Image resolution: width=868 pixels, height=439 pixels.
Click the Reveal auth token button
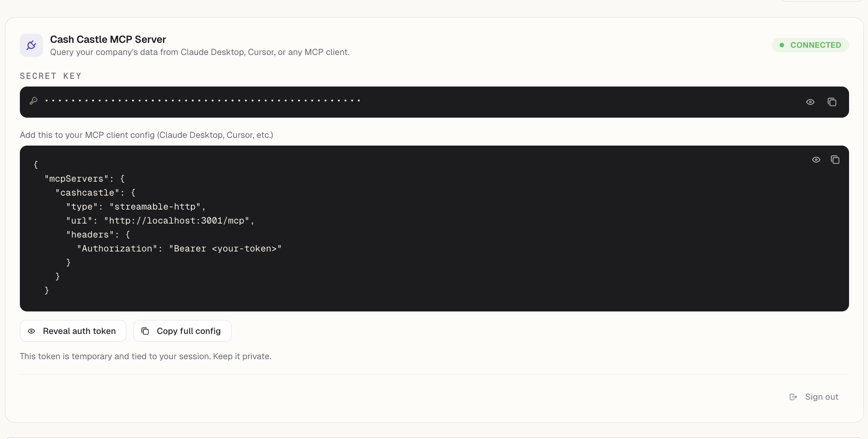pyautogui.click(x=73, y=331)
